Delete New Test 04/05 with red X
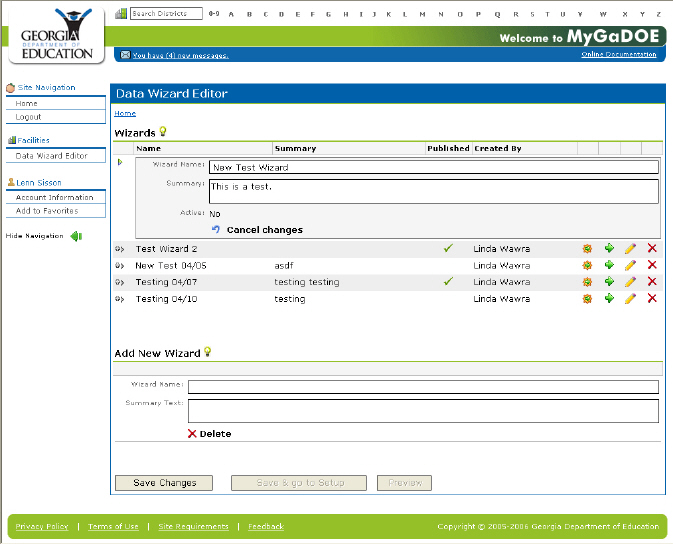This screenshot has height=545, width=673. 652,265
